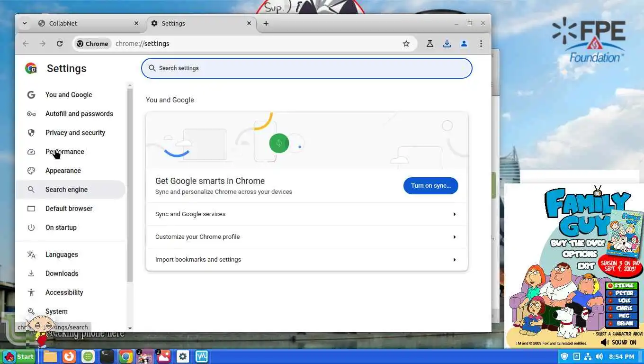The width and height of the screenshot is (644, 364).
Task: Close the Settings tab
Action: [249, 23]
